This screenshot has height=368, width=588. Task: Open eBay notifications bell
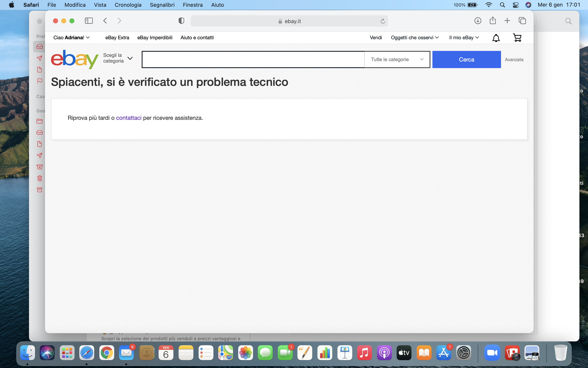pos(496,38)
